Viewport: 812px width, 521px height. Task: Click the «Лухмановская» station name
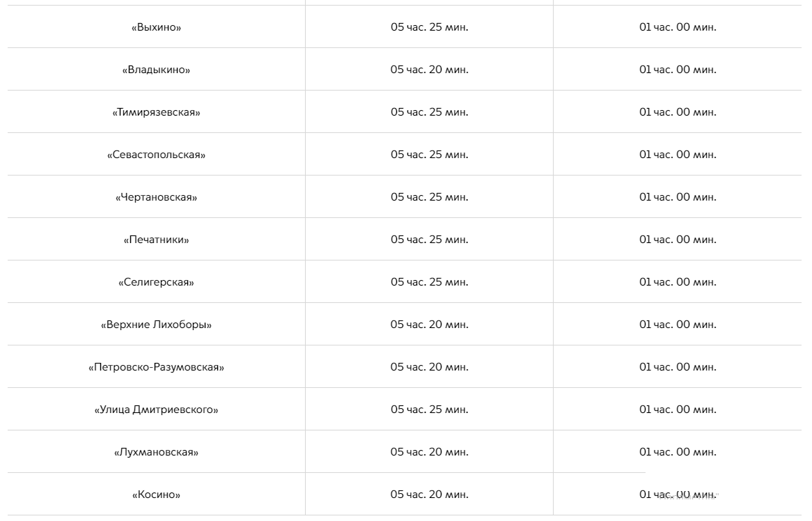tap(156, 452)
